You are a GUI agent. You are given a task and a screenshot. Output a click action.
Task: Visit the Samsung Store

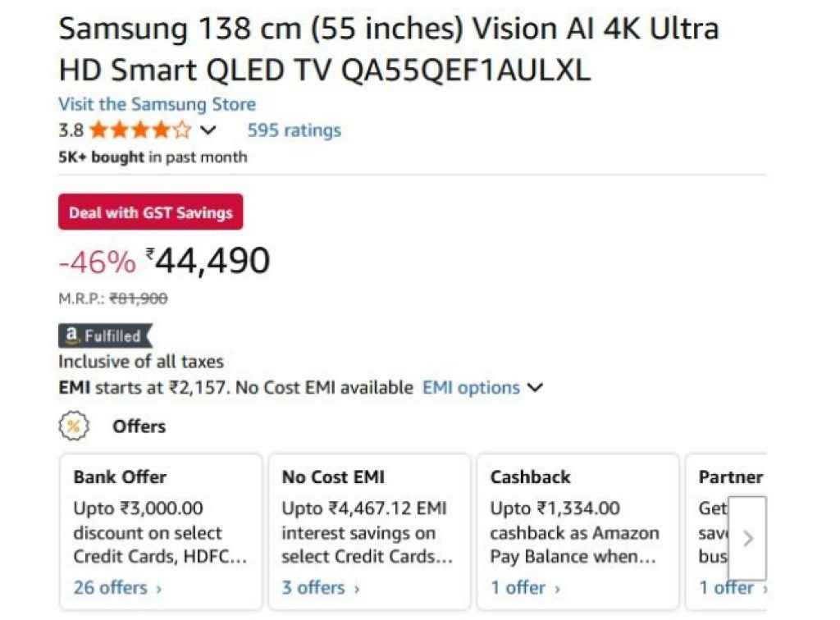(x=156, y=104)
